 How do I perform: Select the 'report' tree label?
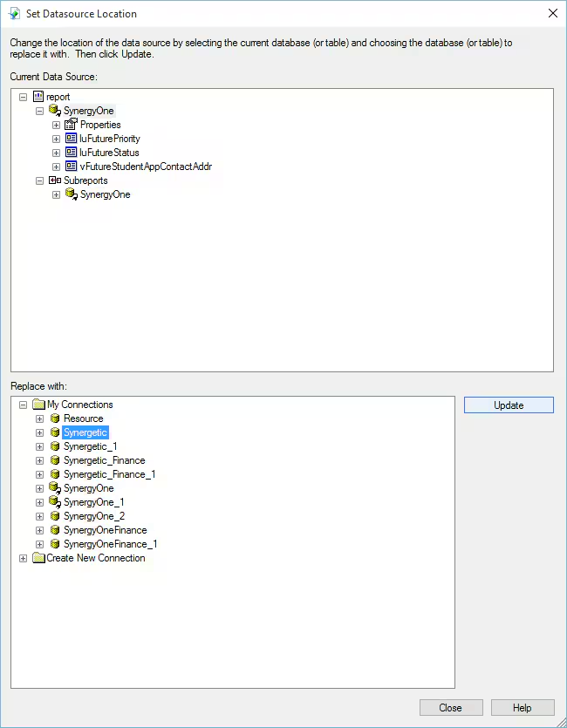(x=58, y=97)
